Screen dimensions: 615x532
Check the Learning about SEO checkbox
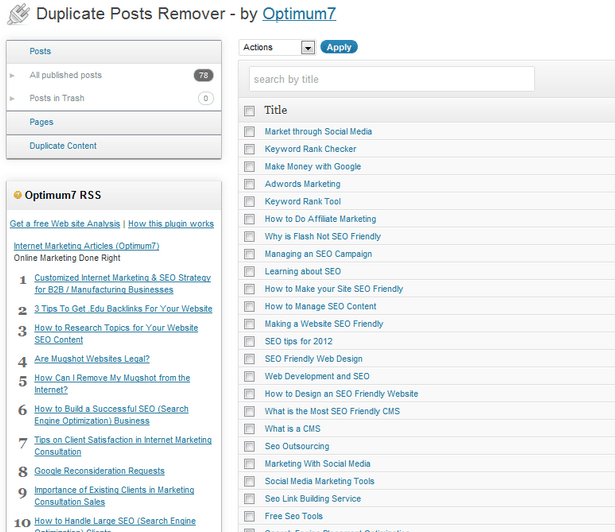click(249, 271)
